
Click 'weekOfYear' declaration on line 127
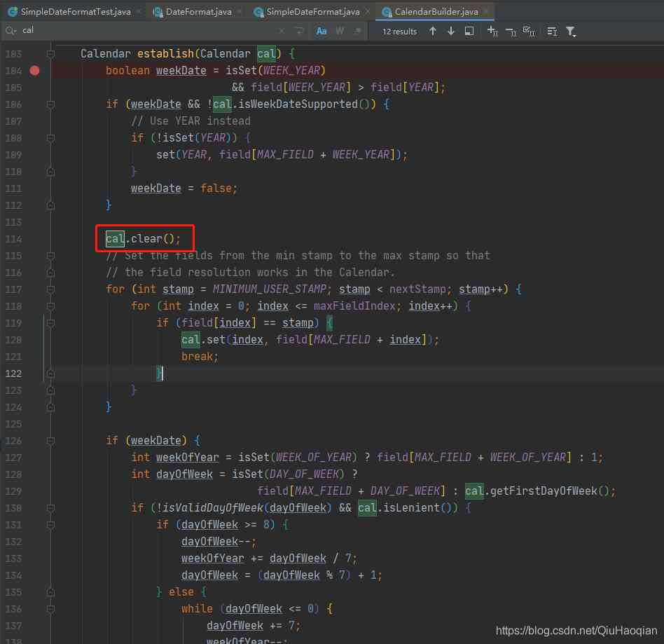coord(188,458)
